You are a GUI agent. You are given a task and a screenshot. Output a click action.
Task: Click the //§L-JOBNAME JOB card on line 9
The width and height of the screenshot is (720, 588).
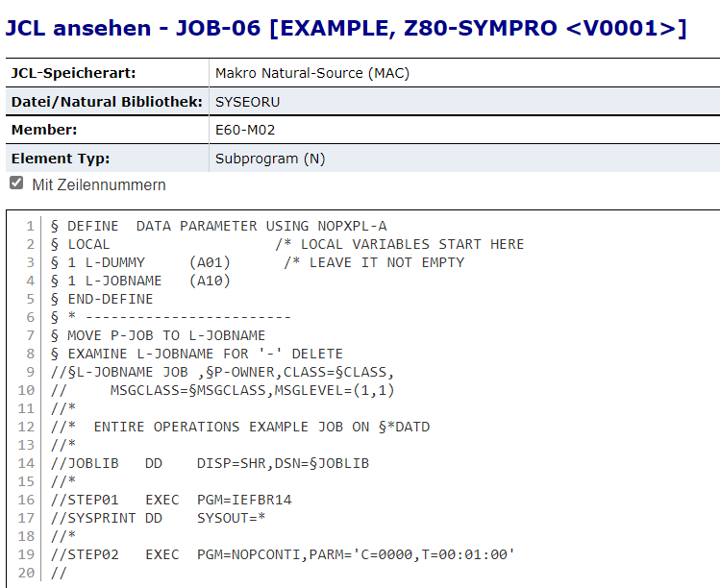[x=222, y=372]
